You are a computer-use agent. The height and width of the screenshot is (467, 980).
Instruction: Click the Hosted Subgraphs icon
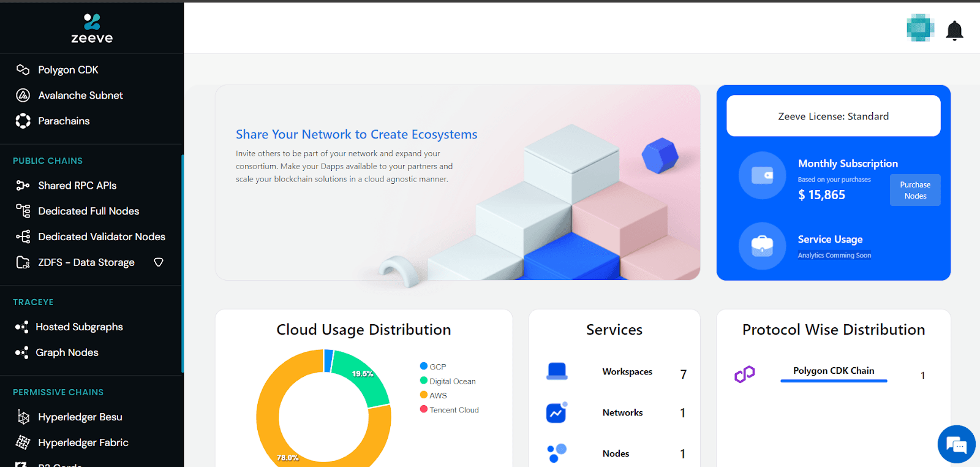[21, 327]
